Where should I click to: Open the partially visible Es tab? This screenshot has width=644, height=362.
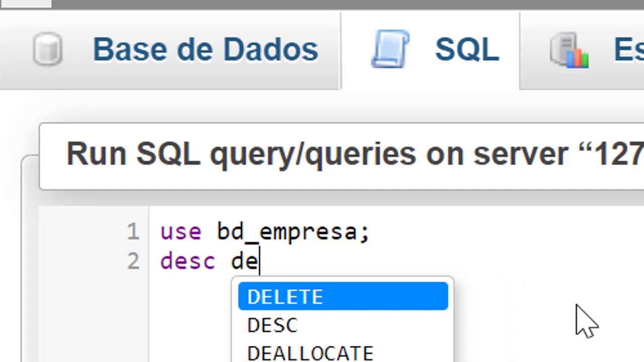tap(628, 50)
